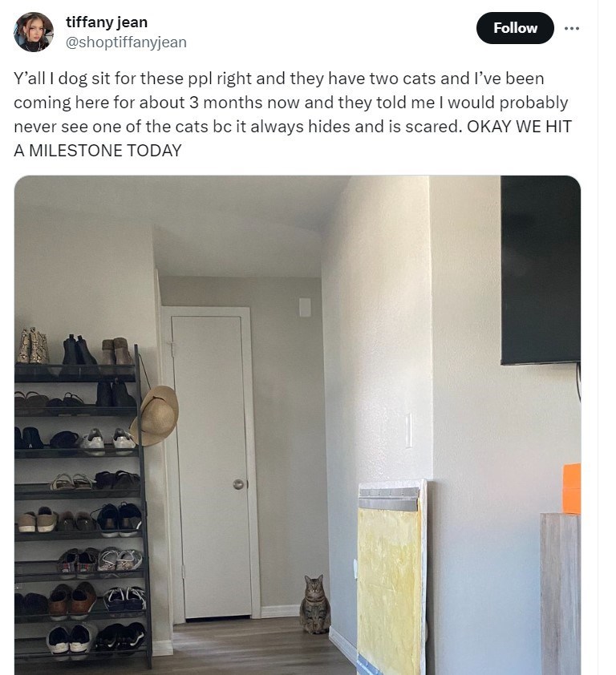Click the brown leather shoes on rack

point(72,600)
